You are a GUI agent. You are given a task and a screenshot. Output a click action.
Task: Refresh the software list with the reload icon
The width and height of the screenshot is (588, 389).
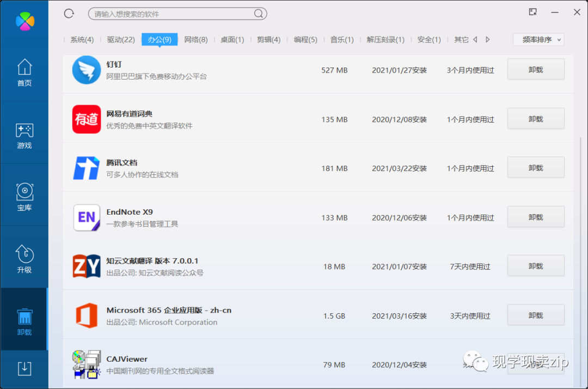coord(69,14)
